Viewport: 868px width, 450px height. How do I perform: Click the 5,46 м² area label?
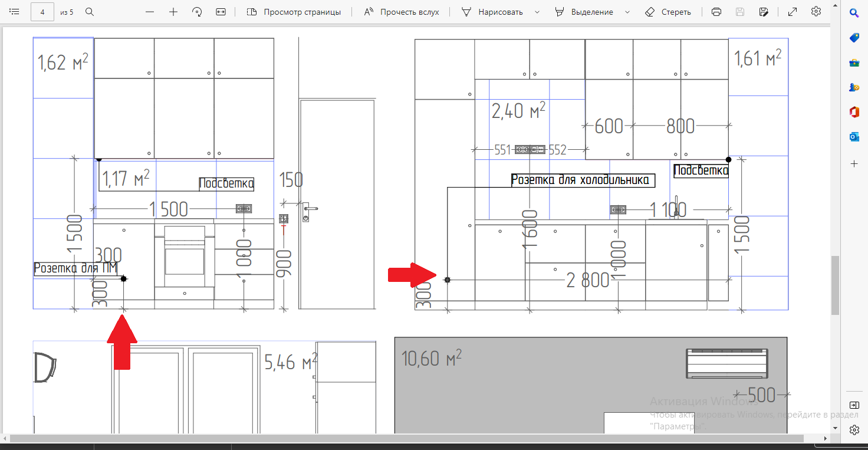point(291,361)
